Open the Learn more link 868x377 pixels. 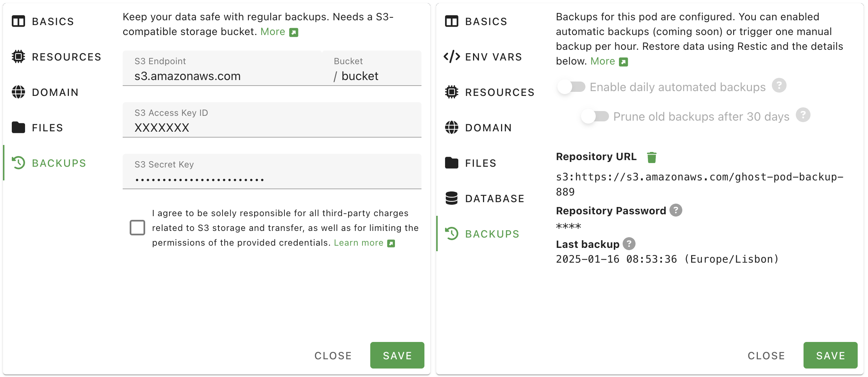pos(358,243)
